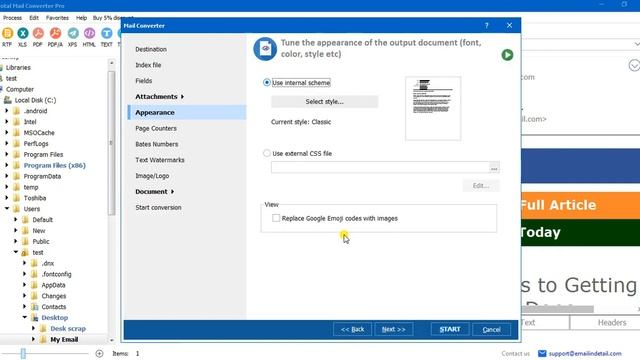This screenshot has width=640, height=360.
Task: Open Index file settings page
Action: click(x=148, y=65)
